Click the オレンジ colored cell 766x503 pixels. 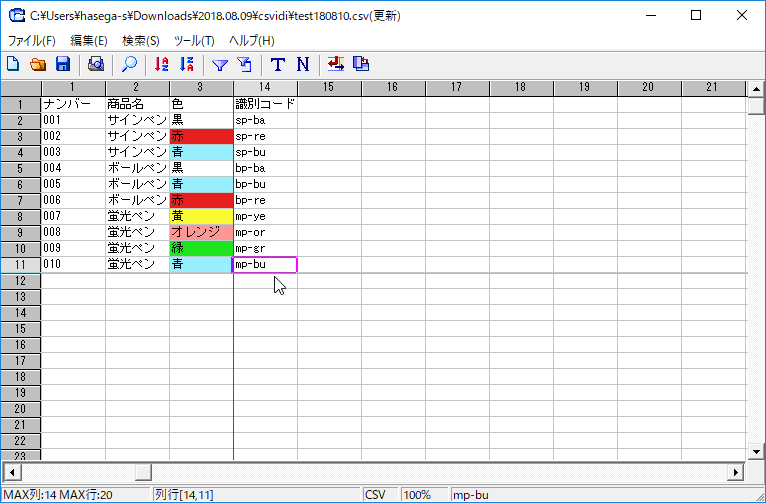[201, 232]
